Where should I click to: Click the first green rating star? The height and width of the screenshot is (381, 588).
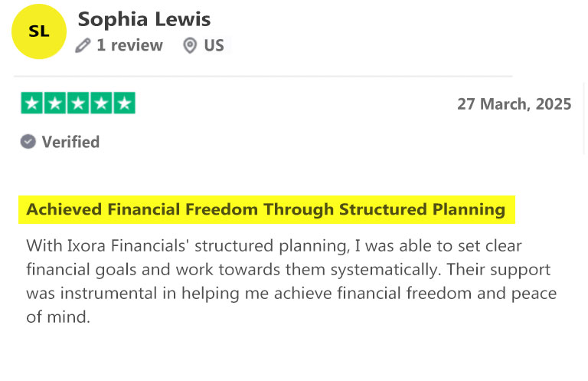(32, 103)
